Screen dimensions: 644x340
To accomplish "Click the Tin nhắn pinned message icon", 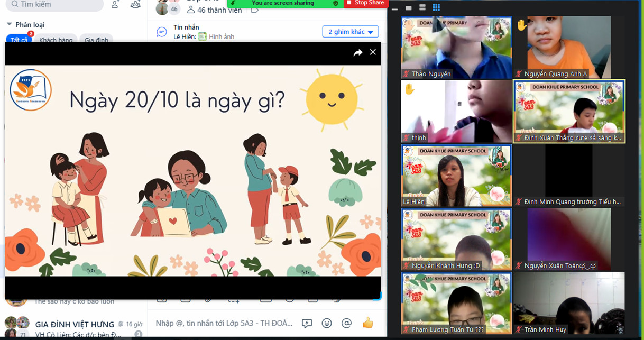I will pyautogui.click(x=162, y=32).
